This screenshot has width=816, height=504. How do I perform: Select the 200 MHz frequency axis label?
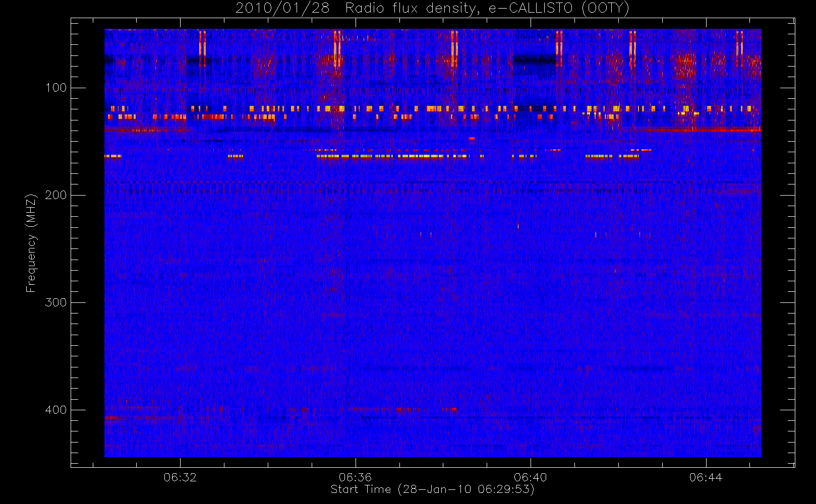(55, 195)
